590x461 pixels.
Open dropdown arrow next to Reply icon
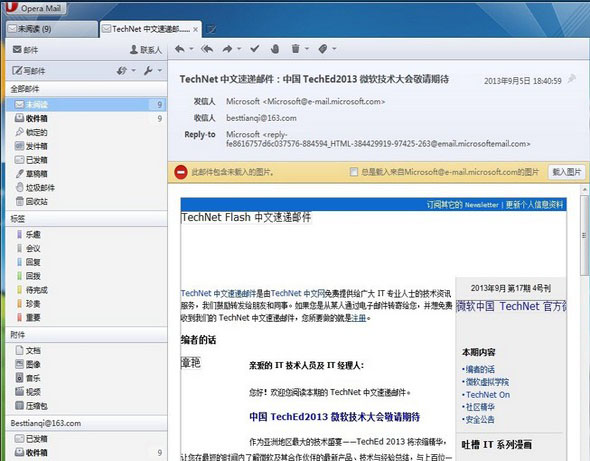tap(191, 49)
